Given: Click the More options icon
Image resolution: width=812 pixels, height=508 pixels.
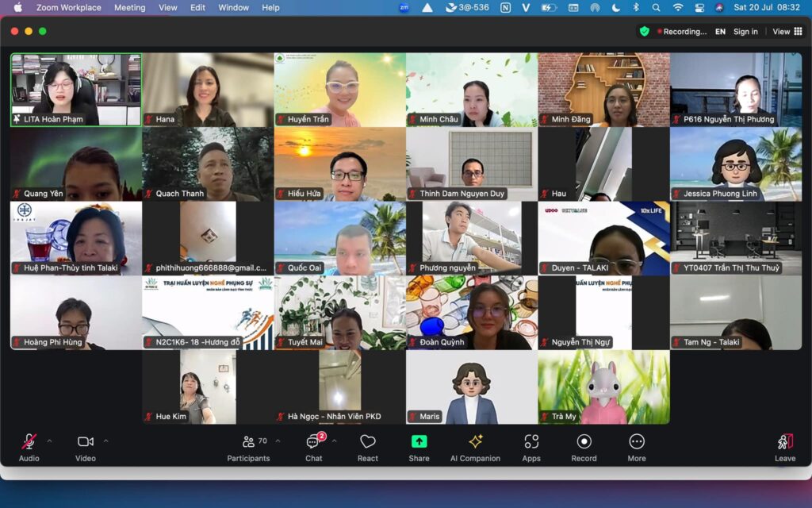Looking at the screenshot, I should click(637, 442).
